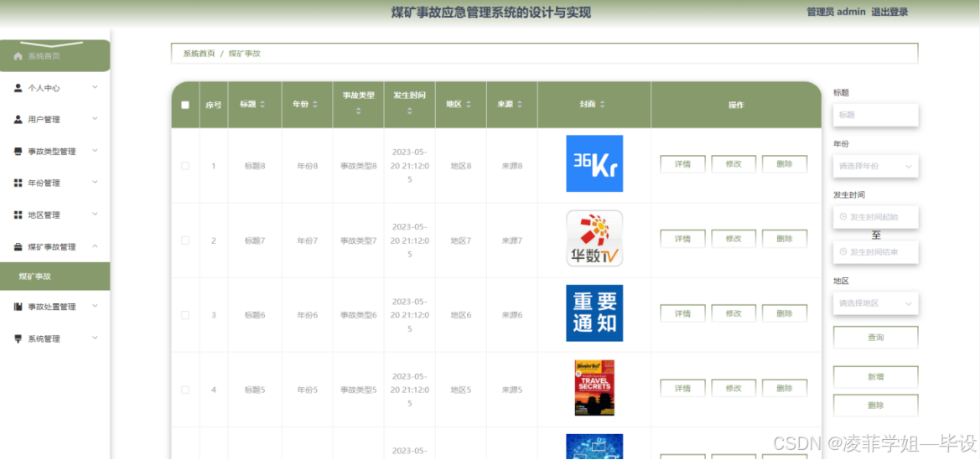Sort by 标题 column arrows
This screenshot has height=460, width=980.
pyautogui.click(x=262, y=105)
